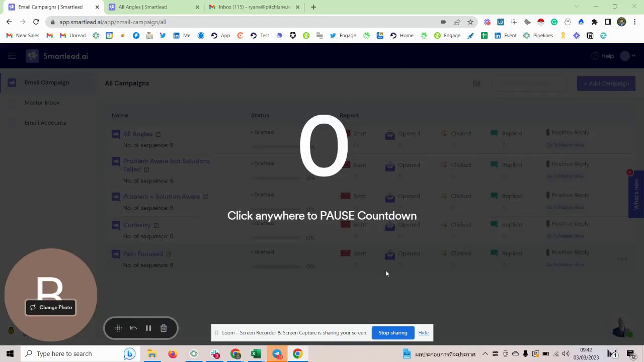Open the chat avatar widget at bottom right
644x362 pixels.
coord(622,327)
